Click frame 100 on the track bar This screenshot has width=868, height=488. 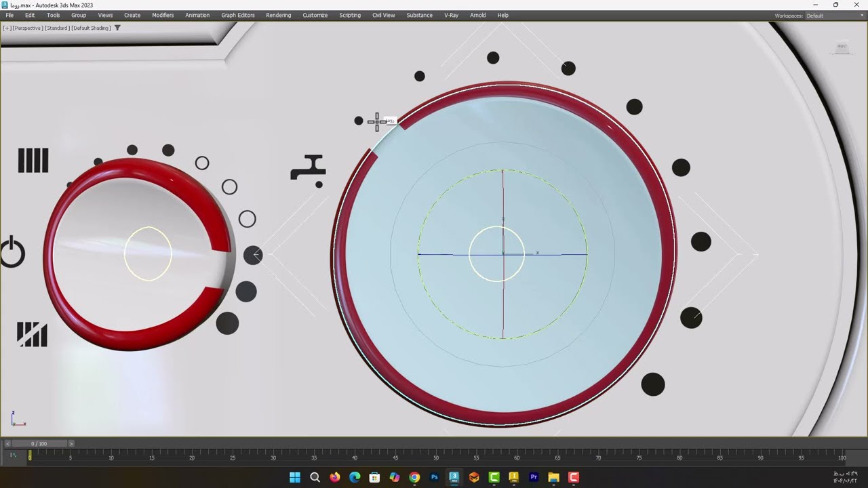click(x=842, y=457)
